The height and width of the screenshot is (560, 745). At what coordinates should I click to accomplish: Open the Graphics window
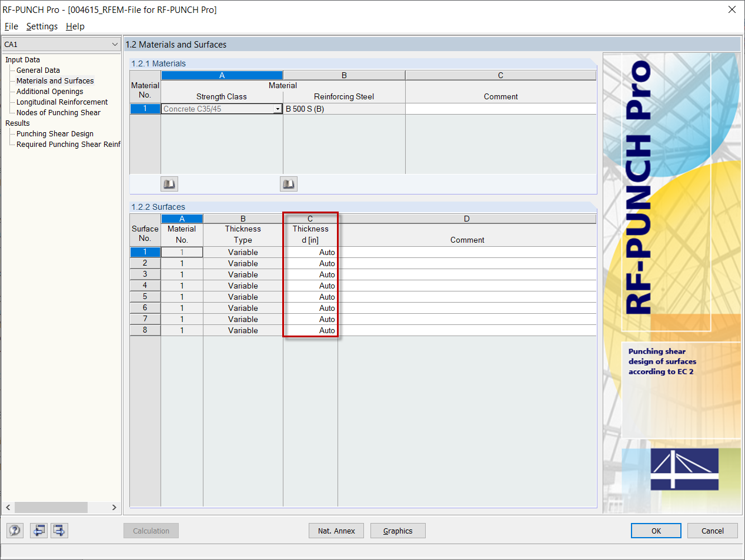point(397,530)
